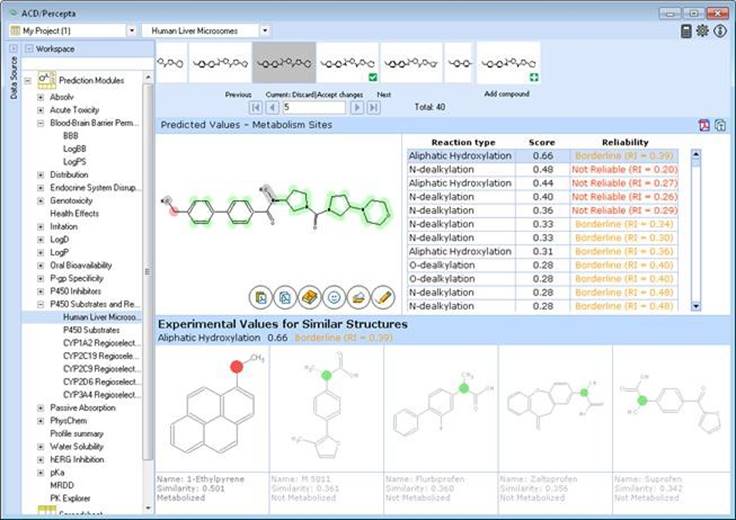The height and width of the screenshot is (520, 736).
Task: Expand the Distribution module node
Action: (x=41, y=174)
